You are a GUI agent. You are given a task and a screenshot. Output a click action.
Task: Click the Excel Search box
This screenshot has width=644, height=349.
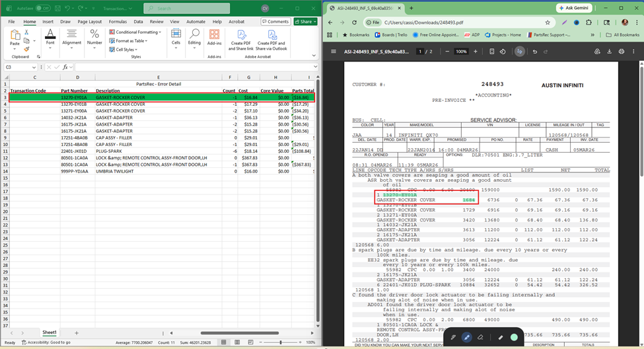pyautogui.click(x=187, y=8)
